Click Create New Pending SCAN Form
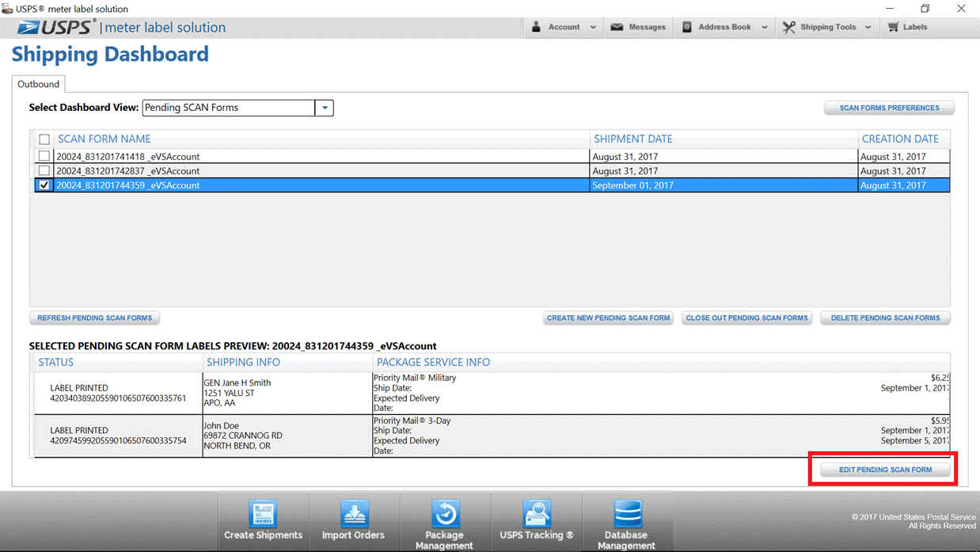Screen dimensions: 980x552 click(609, 318)
